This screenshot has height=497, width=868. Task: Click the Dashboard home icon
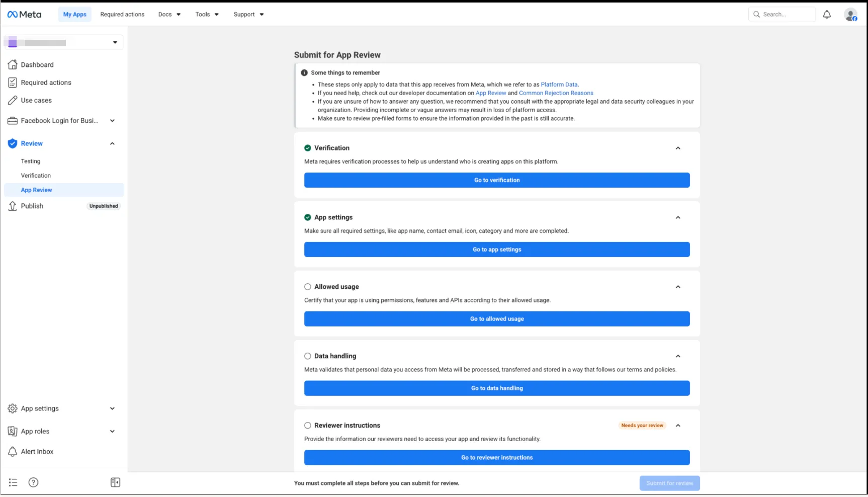(x=13, y=65)
